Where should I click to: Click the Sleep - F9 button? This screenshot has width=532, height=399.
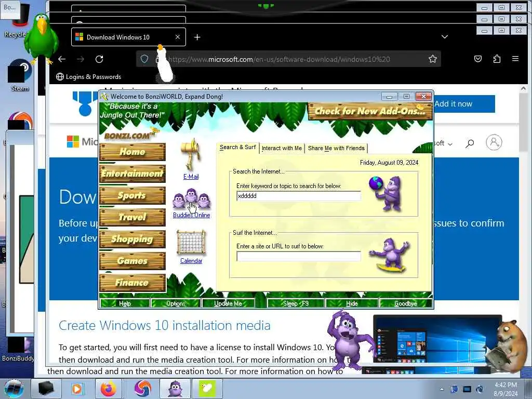296,303
